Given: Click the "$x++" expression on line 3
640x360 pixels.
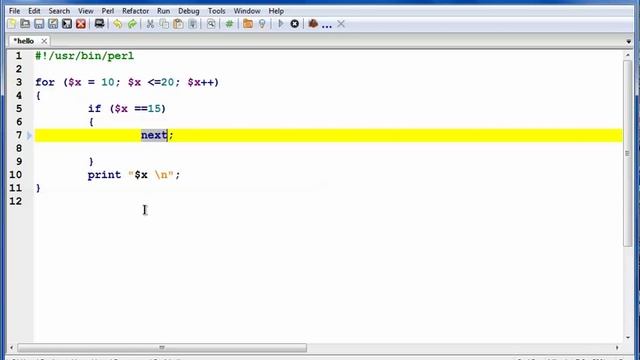Looking at the screenshot, I should [x=200, y=82].
